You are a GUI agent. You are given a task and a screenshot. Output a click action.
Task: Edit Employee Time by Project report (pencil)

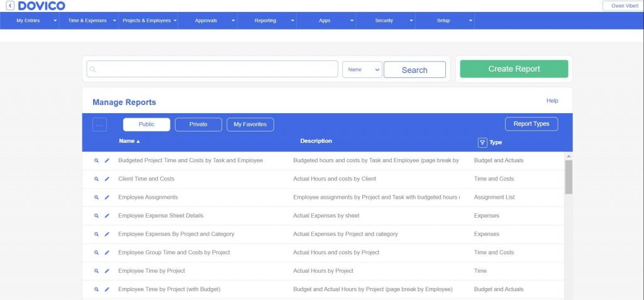tap(107, 271)
